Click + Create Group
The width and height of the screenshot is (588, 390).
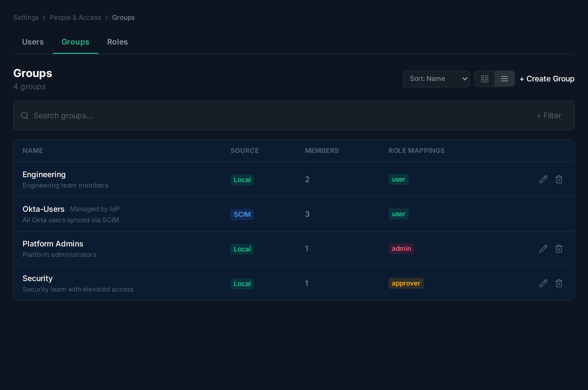(x=547, y=79)
